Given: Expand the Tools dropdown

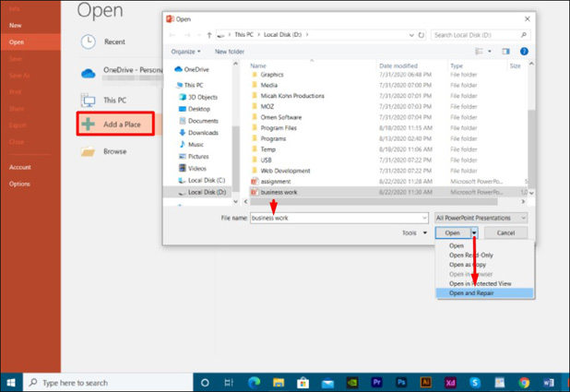Looking at the screenshot, I should click(x=414, y=233).
